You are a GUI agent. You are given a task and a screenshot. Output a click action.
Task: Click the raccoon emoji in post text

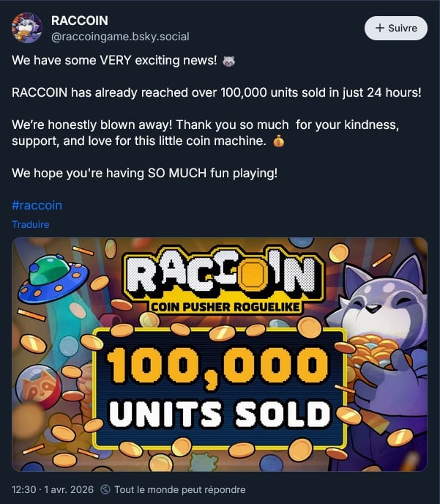pos(228,61)
